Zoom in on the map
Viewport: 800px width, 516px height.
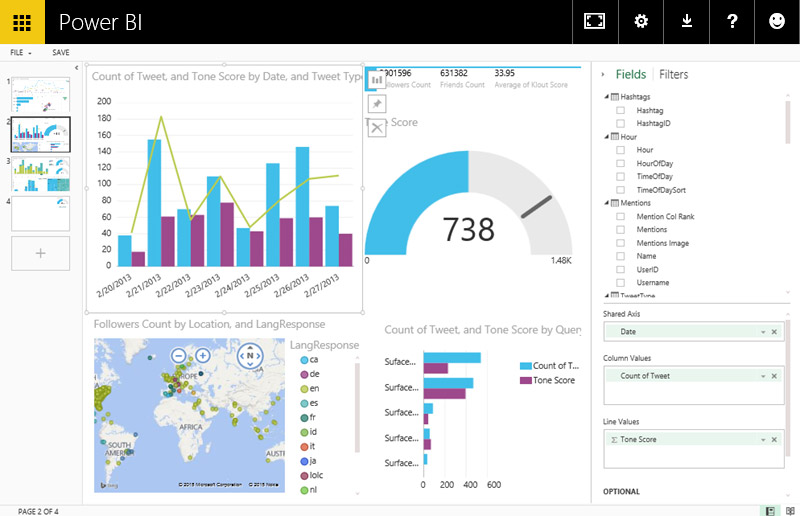pyautogui.click(x=203, y=356)
